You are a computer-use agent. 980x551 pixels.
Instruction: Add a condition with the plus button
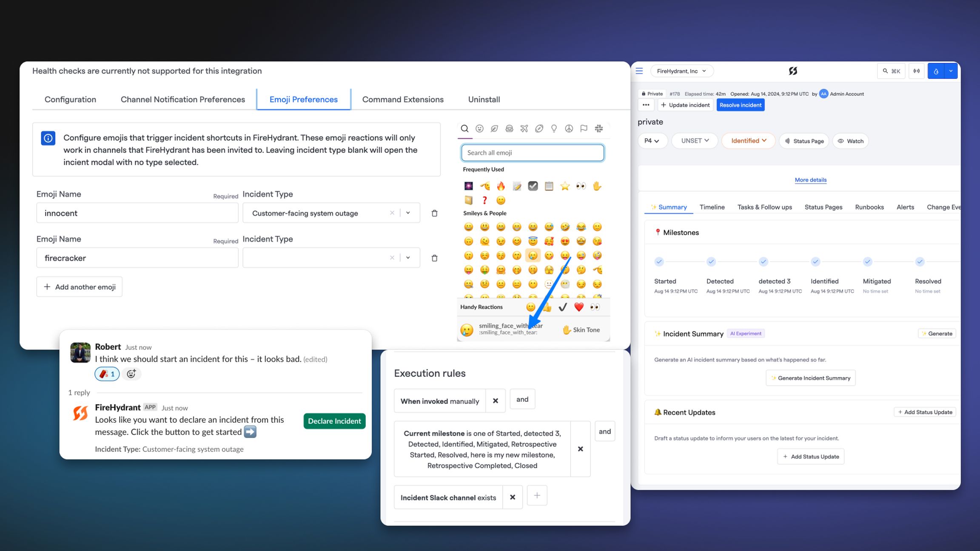coord(537,495)
